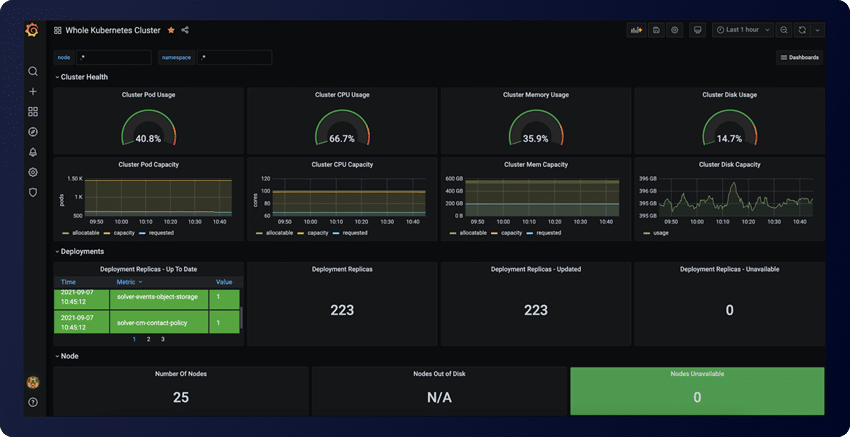
Task: Open the Last 1 hour time picker
Action: click(x=743, y=30)
